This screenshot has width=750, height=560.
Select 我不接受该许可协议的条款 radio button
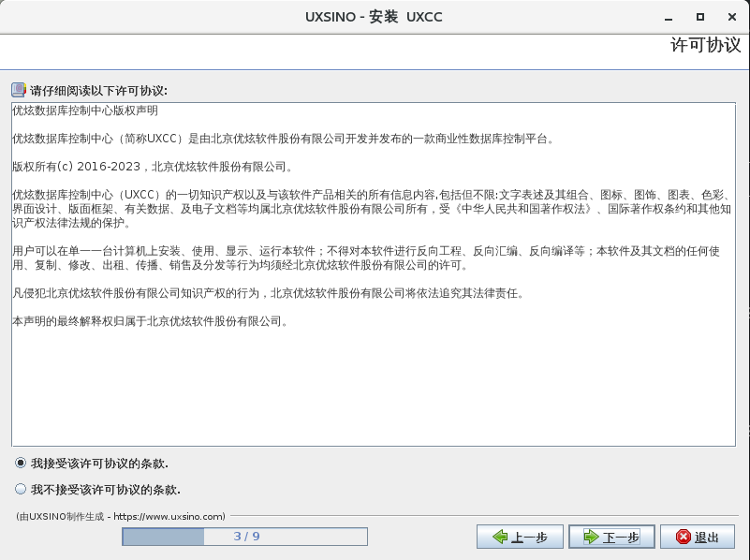click(x=21, y=489)
